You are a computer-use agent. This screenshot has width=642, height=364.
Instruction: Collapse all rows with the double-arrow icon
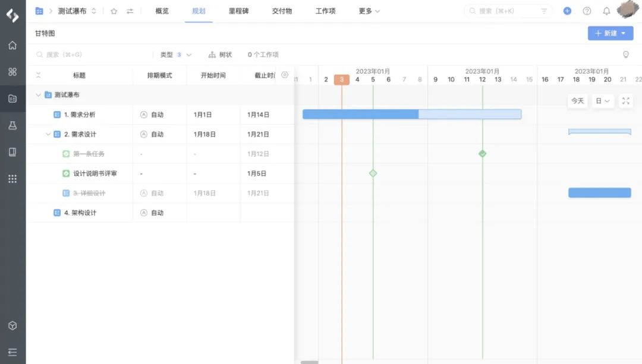pyautogui.click(x=37, y=75)
